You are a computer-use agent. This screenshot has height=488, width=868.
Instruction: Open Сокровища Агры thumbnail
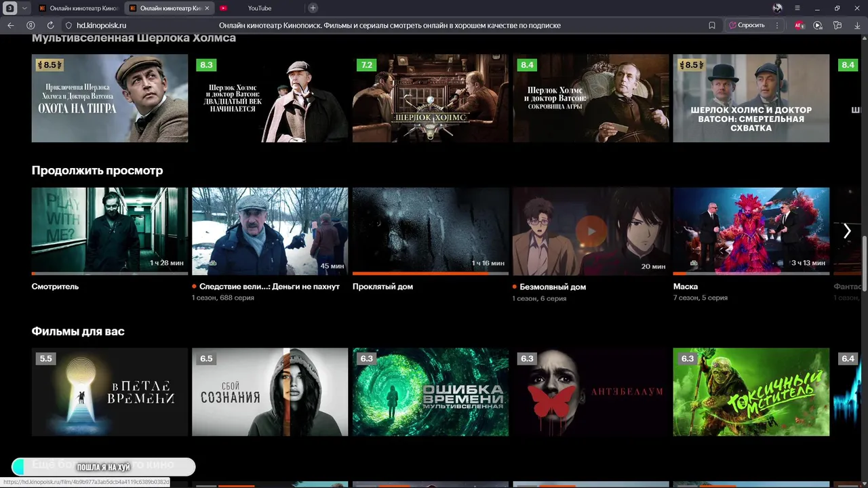591,98
